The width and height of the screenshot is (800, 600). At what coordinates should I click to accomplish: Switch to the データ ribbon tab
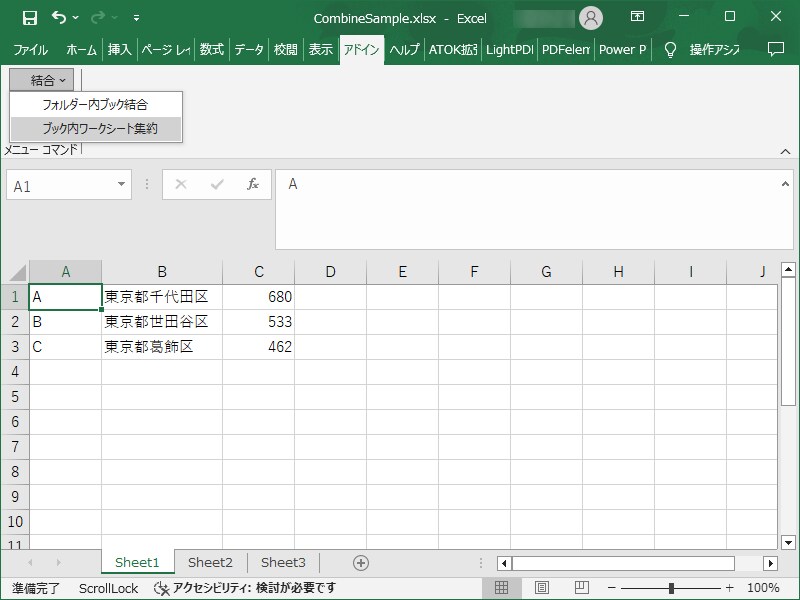click(249, 49)
